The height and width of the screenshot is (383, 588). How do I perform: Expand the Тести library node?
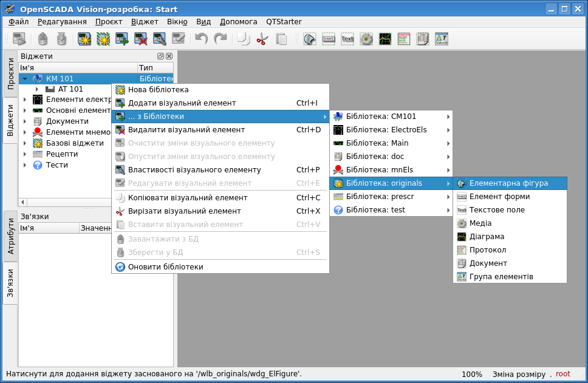[x=25, y=165]
